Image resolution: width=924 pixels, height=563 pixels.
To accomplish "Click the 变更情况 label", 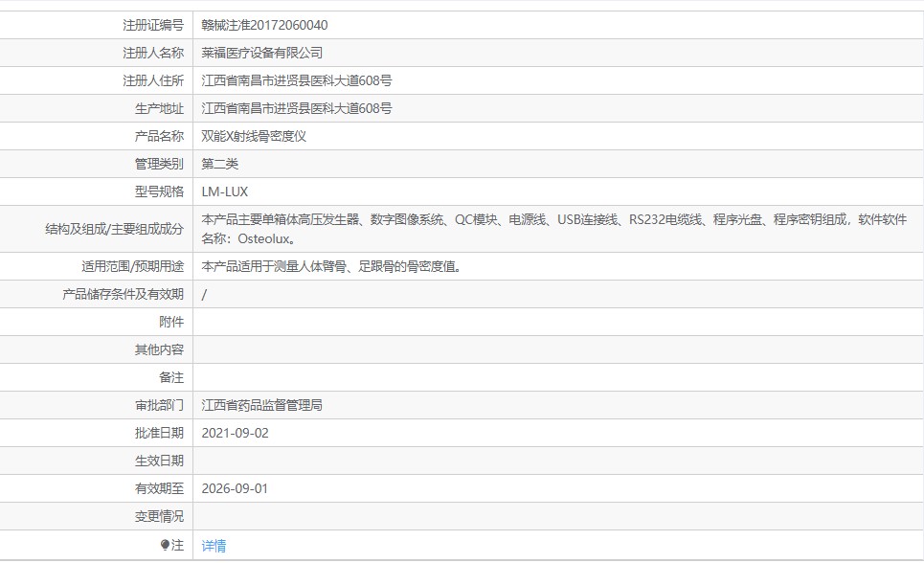I will [x=159, y=516].
